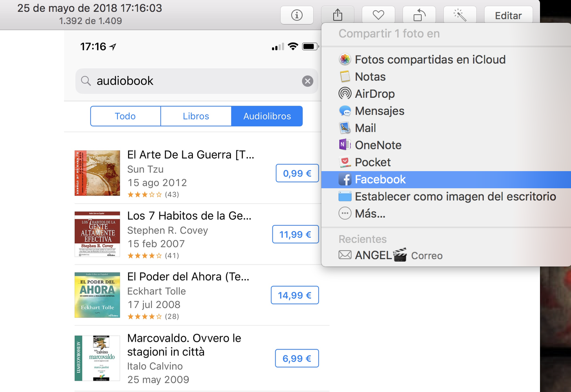Open the Más… share options
The image size is (571, 392).
coord(446,214)
